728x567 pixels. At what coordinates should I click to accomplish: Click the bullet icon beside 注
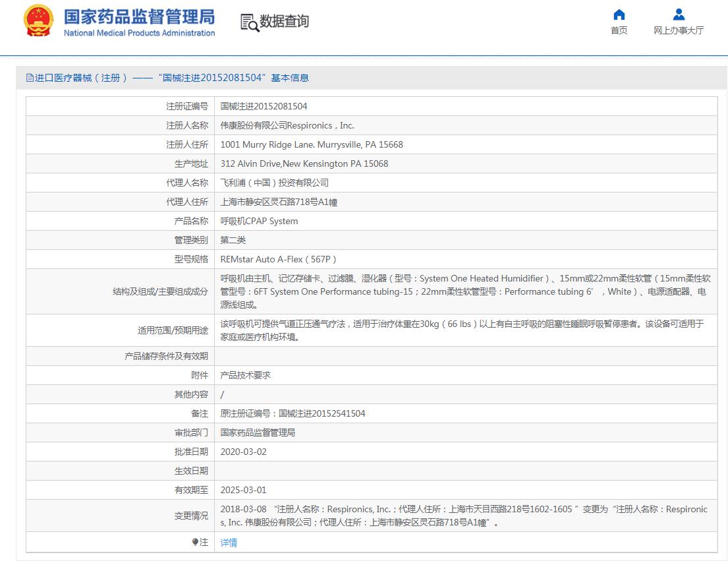tap(195, 542)
